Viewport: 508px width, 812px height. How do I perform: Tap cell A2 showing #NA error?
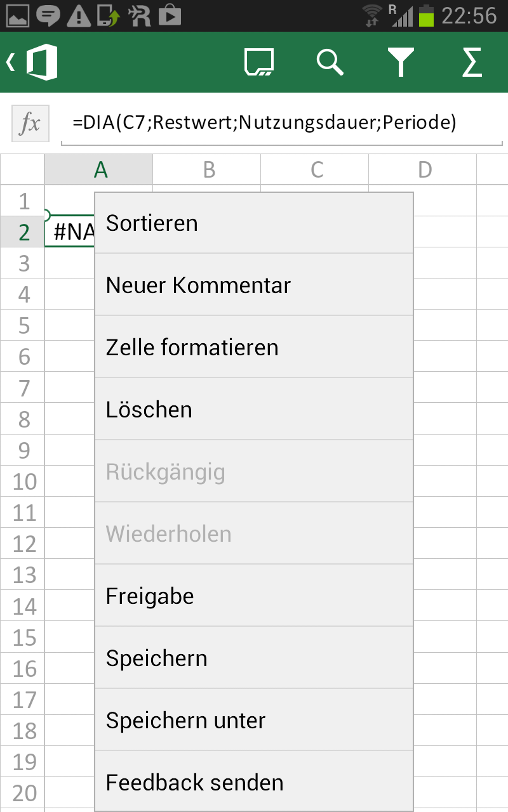70,232
